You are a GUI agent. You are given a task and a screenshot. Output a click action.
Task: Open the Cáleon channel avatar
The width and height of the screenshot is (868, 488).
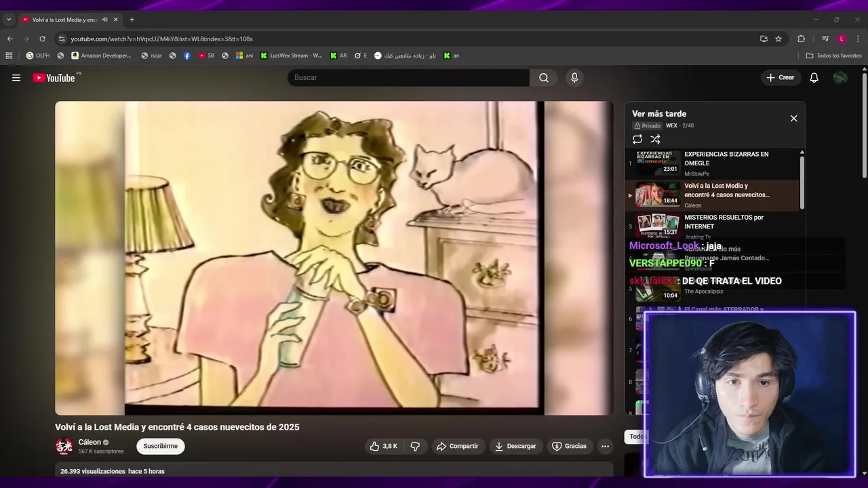click(64, 446)
